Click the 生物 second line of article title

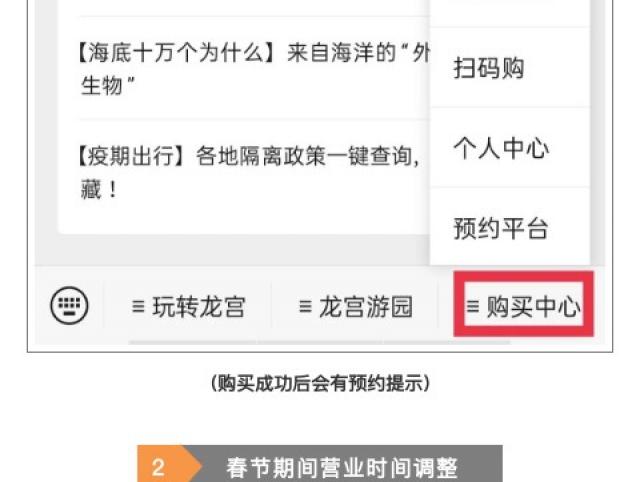tap(107, 86)
